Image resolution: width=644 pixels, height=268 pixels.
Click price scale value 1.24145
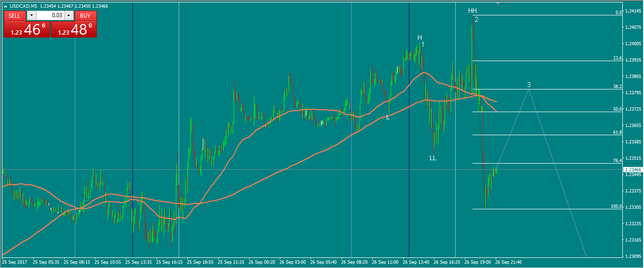(x=633, y=11)
